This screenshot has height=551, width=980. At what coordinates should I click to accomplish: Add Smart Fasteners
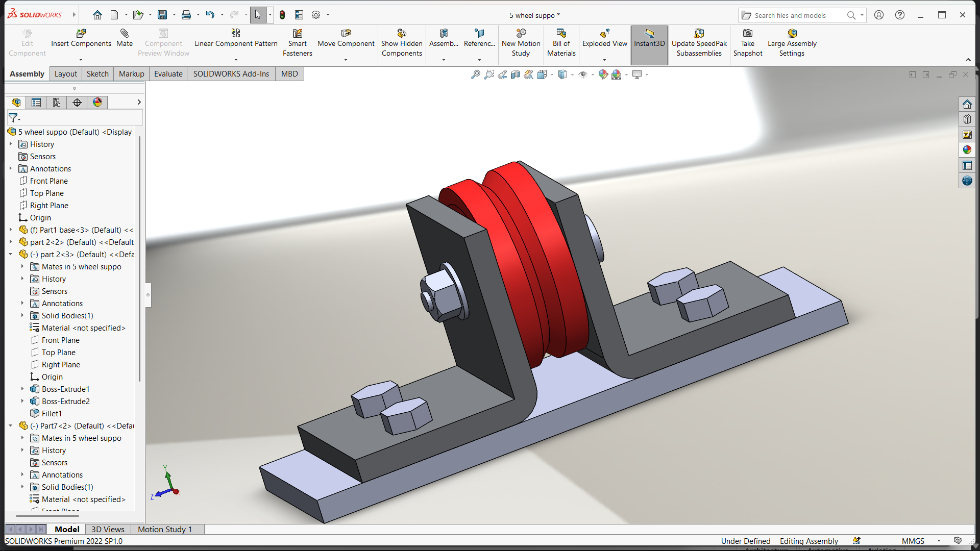297,43
